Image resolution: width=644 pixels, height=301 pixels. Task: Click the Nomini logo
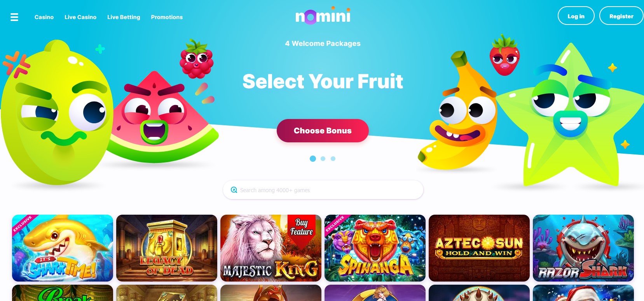click(323, 16)
